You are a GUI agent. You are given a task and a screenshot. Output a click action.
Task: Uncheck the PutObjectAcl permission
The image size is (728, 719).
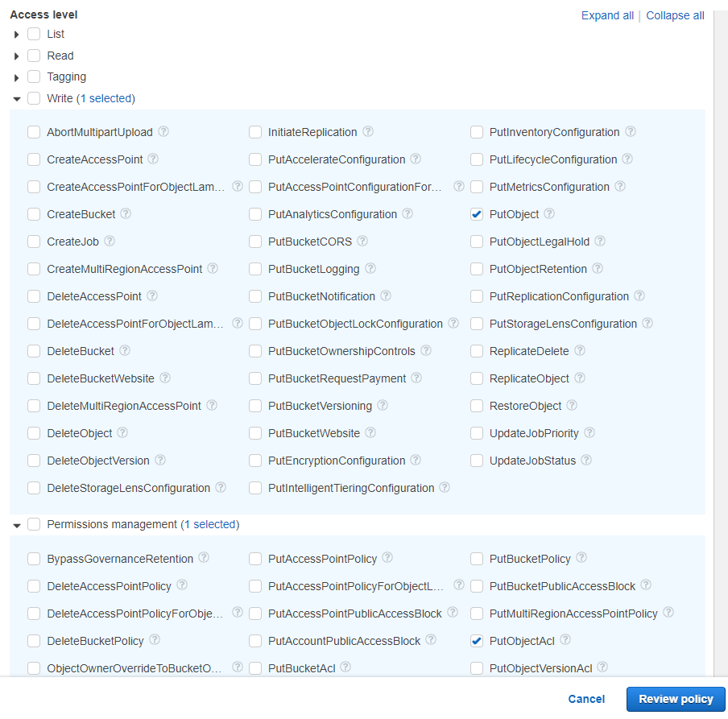pos(477,641)
